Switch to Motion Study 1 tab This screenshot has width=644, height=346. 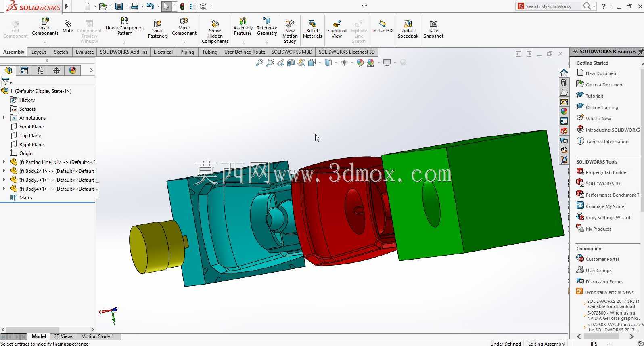pos(97,336)
